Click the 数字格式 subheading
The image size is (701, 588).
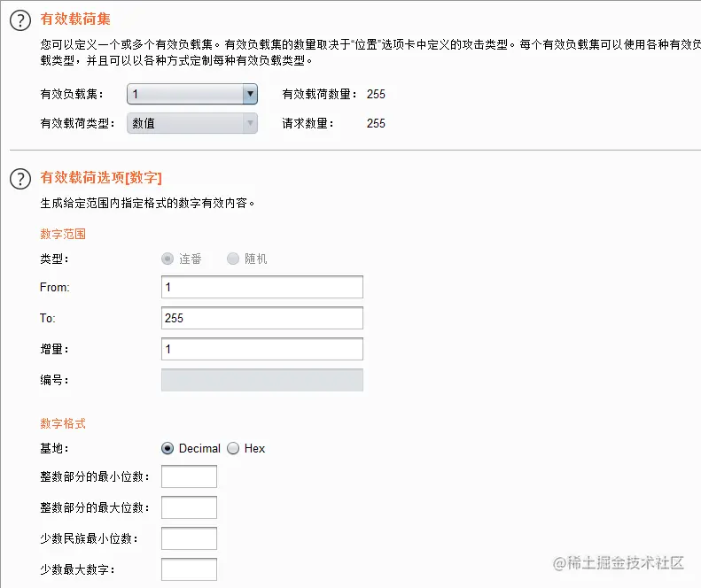pyautogui.click(x=63, y=423)
